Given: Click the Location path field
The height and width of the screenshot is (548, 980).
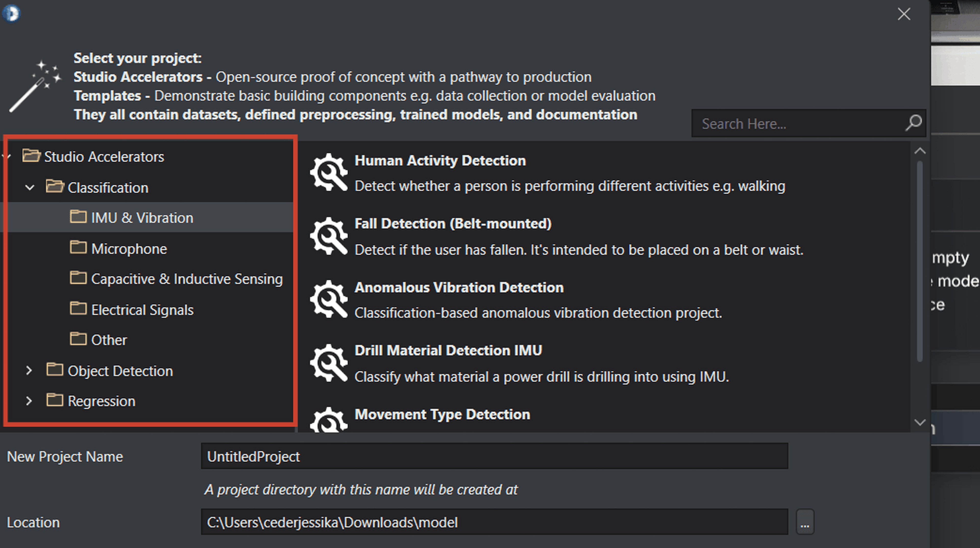Looking at the screenshot, I should 495,522.
